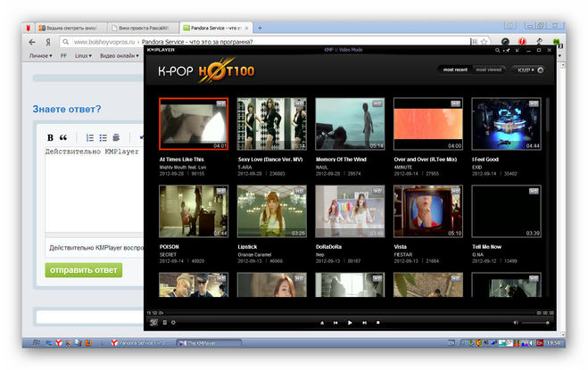The image size is (588, 370).
Task: Click the answer text area
Action: [94, 189]
